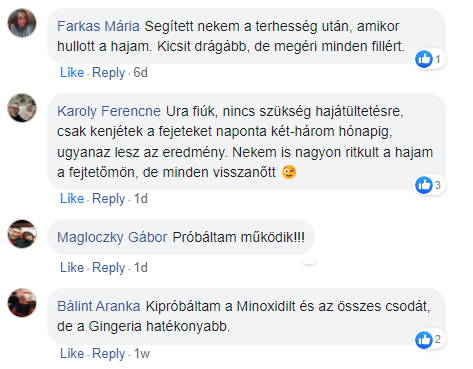Like Magloczky Gábor's comment
Screen dimensions: 473x369
(72, 267)
